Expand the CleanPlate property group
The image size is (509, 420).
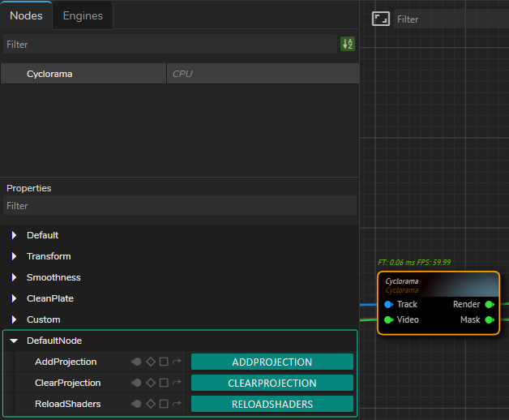coord(14,298)
